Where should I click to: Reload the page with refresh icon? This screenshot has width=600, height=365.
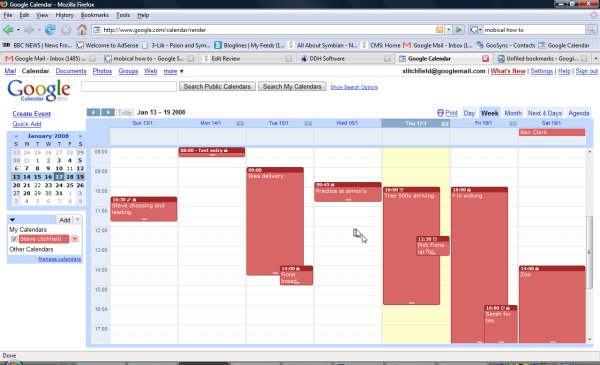50,29
